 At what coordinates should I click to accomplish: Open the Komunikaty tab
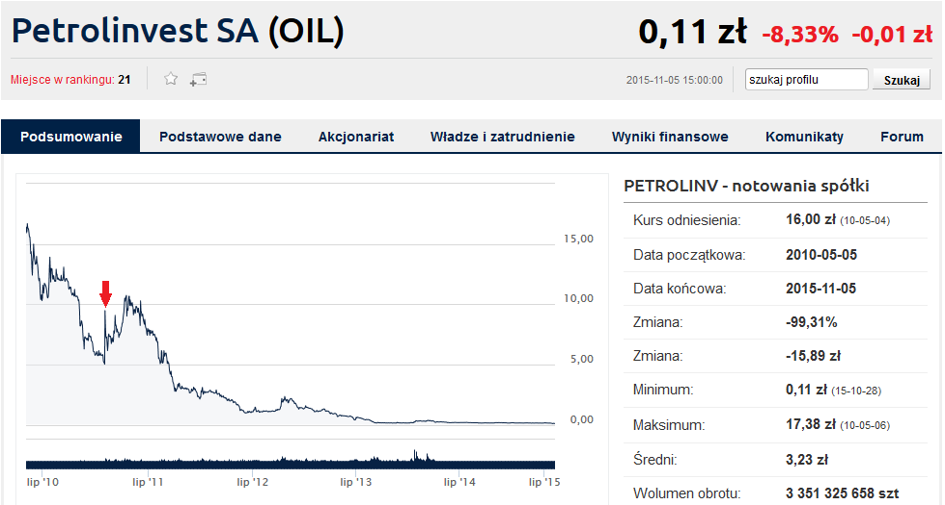(805, 137)
